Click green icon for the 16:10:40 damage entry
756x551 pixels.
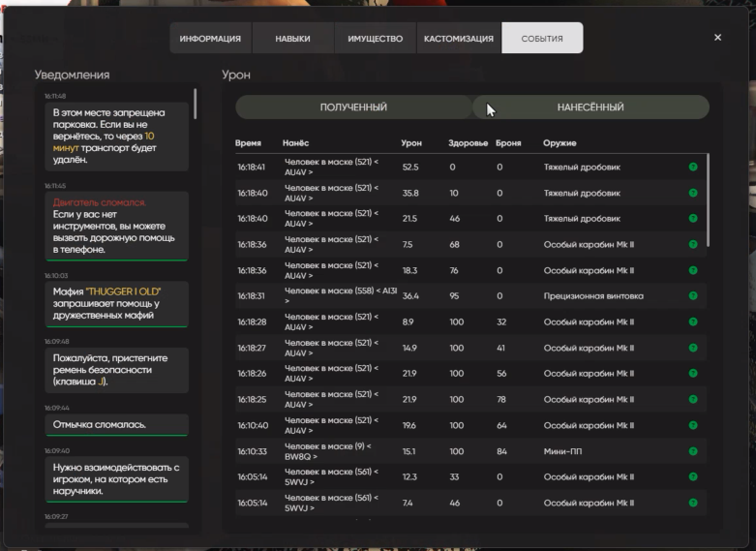tap(692, 425)
